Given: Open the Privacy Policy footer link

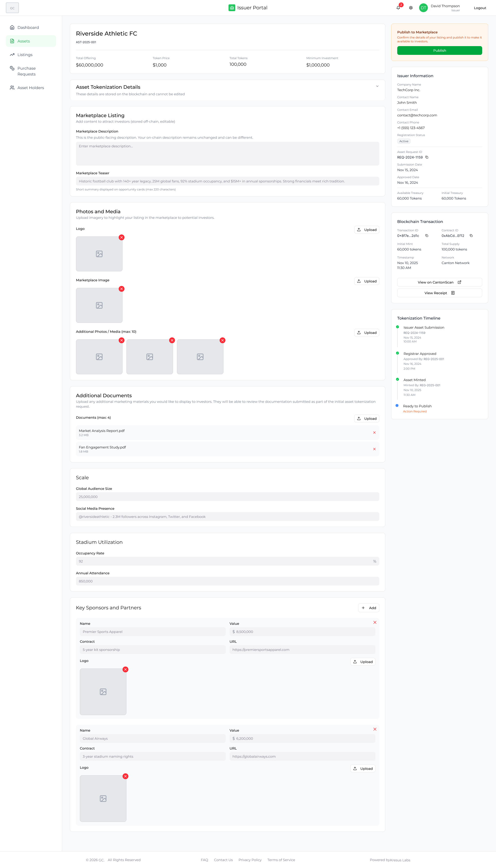Looking at the screenshot, I should tap(250, 860).
